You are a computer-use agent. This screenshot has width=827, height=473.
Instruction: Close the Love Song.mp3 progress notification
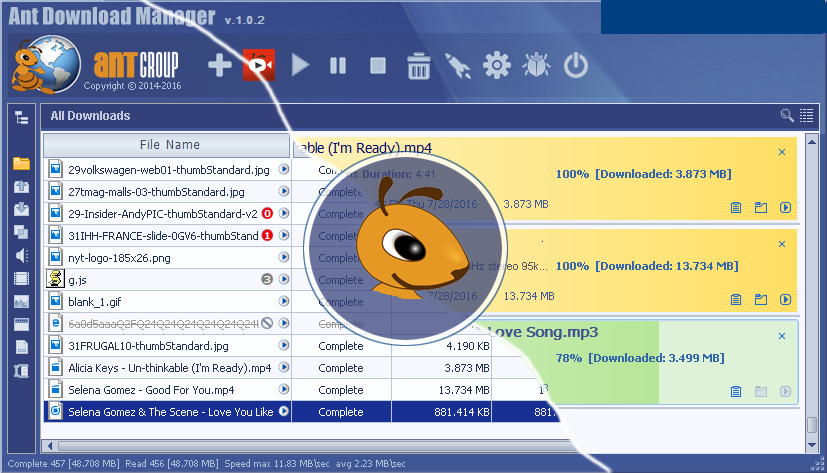pos(782,336)
